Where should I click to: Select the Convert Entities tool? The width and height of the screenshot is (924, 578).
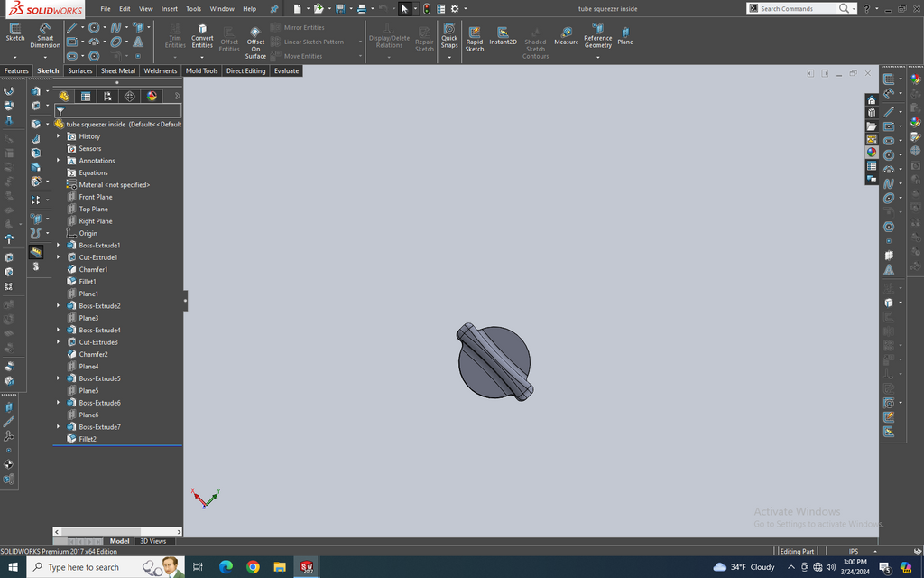point(202,36)
